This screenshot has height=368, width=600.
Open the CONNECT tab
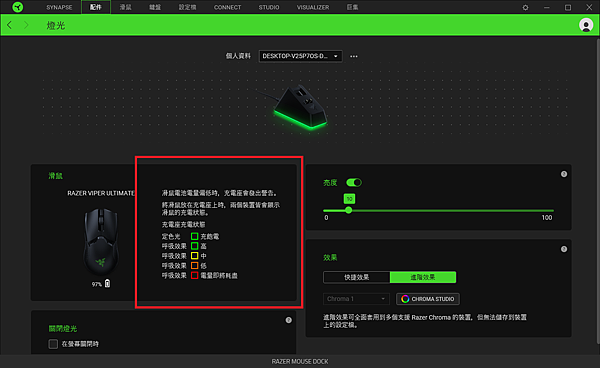tap(227, 7)
